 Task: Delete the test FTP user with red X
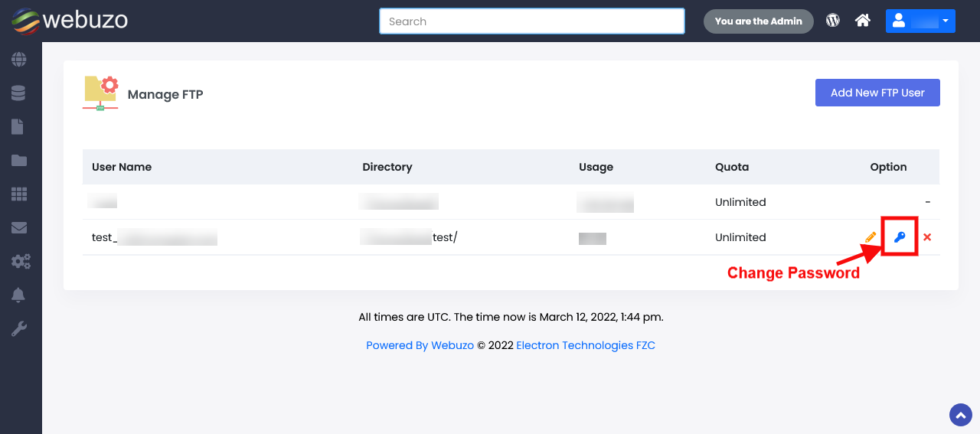coord(927,237)
